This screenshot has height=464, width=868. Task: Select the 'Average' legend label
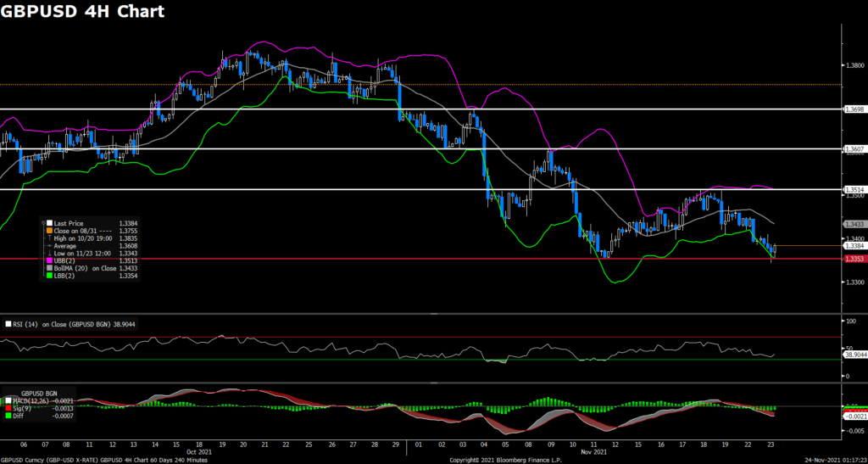click(x=64, y=246)
